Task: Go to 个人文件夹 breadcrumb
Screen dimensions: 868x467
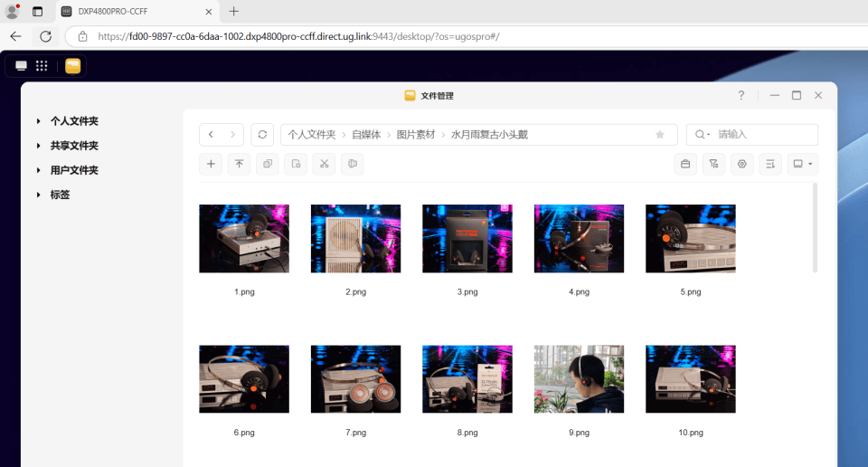Action: [312, 135]
